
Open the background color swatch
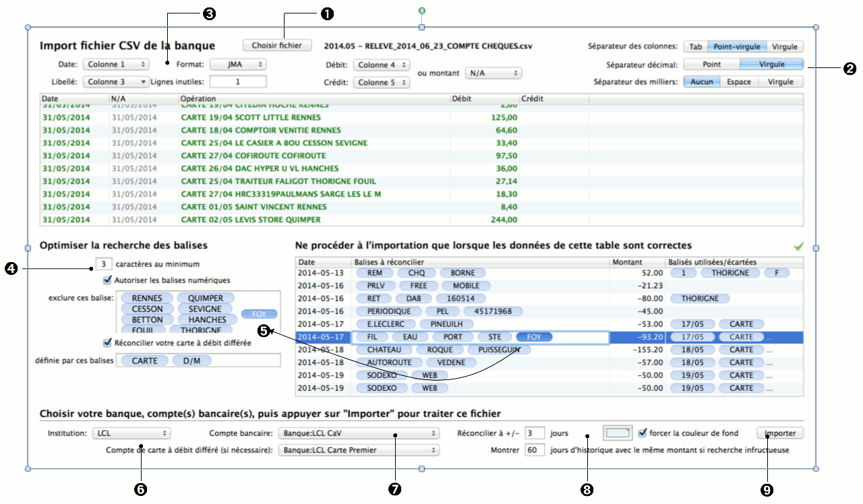click(x=618, y=433)
